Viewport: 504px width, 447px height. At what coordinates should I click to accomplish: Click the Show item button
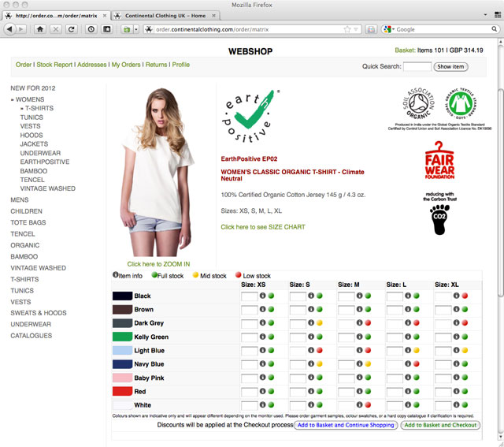tap(450, 66)
